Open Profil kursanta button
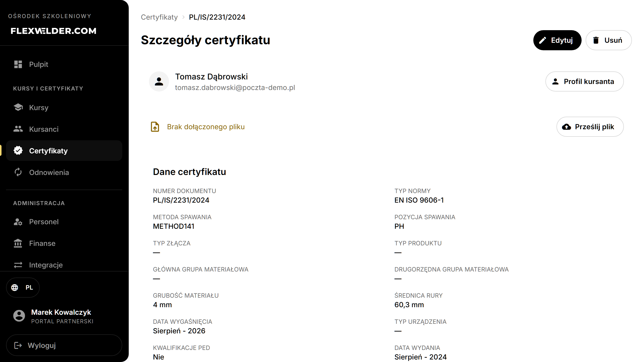 tap(585, 81)
